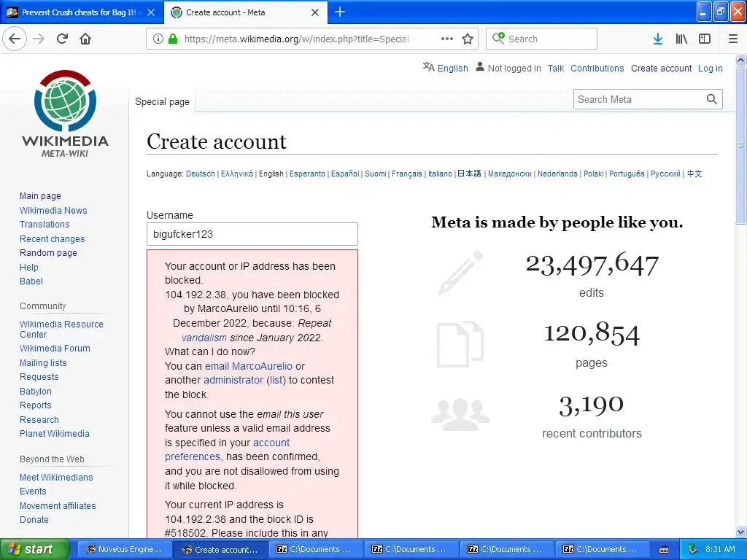Open Planet Wikimedia link
The height and width of the screenshot is (560, 747).
pyautogui.click(x=54, y=433)
